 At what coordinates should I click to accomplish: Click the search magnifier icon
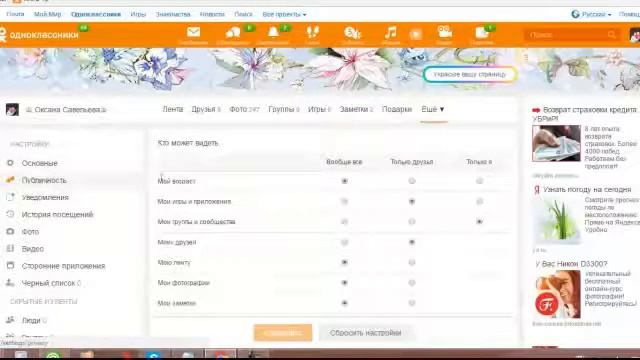[x=611, y=35]
